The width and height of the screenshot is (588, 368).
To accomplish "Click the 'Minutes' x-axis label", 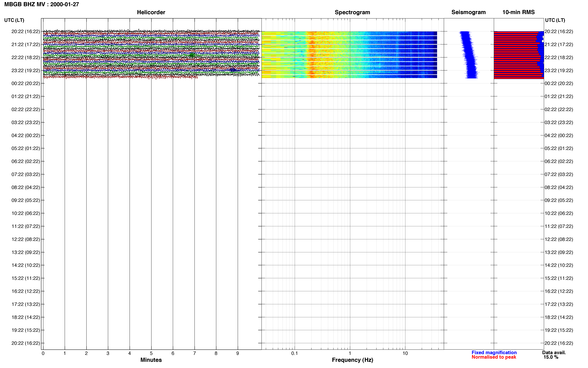I will tap(151, 360).
